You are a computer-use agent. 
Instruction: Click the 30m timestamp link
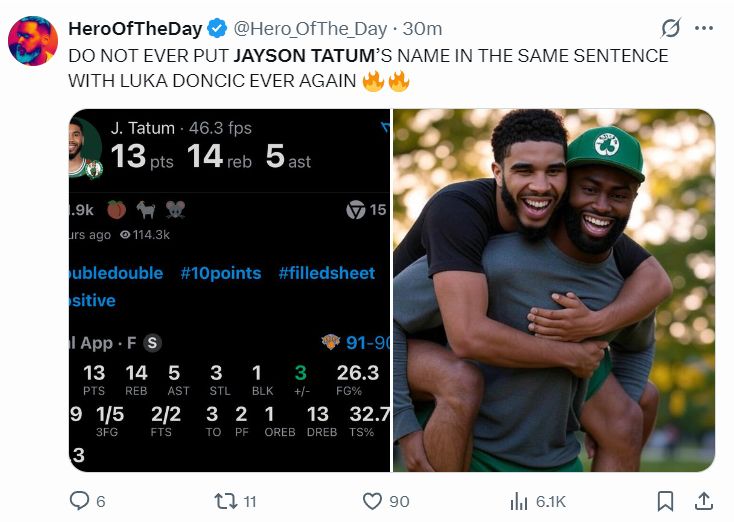(422, 29)
